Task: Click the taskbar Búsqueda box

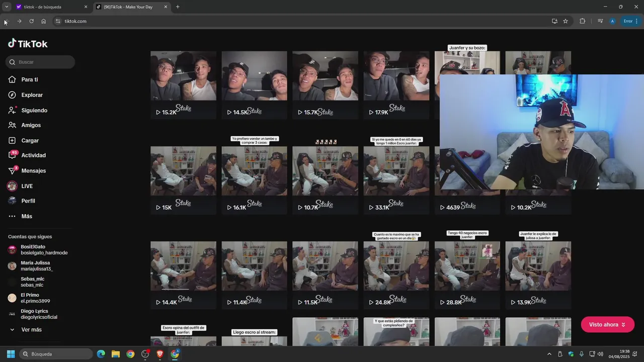Action: 56,354
